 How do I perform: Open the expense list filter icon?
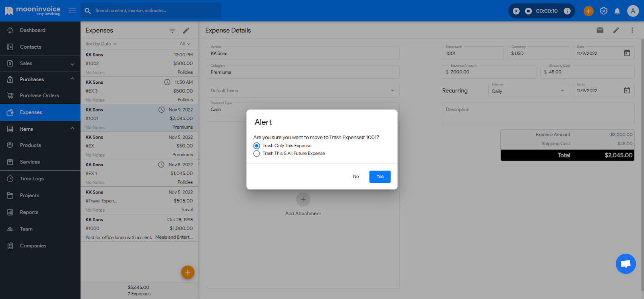[172, 31]
